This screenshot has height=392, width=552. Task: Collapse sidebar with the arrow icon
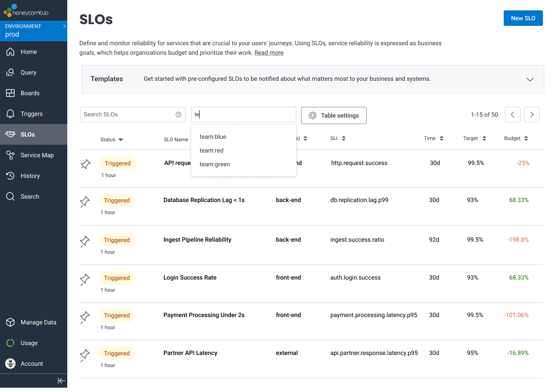point(61,381)
